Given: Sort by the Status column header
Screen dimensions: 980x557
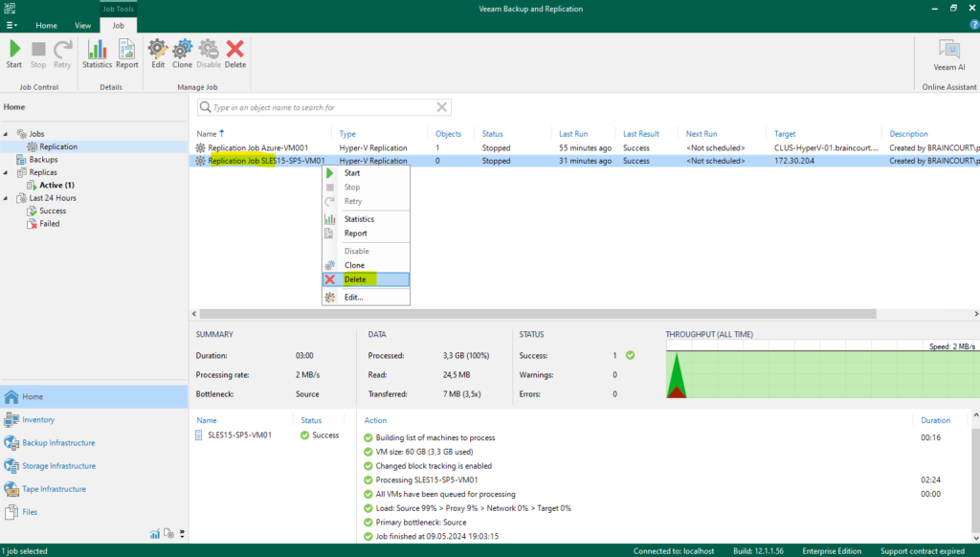Looking at the screenshot, I should click(493, 134).
